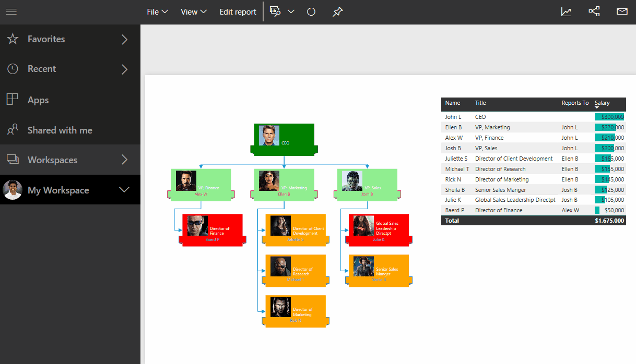Select the Senior Sales Manger node
636x364 pixels.
click(x=379, y=270)
